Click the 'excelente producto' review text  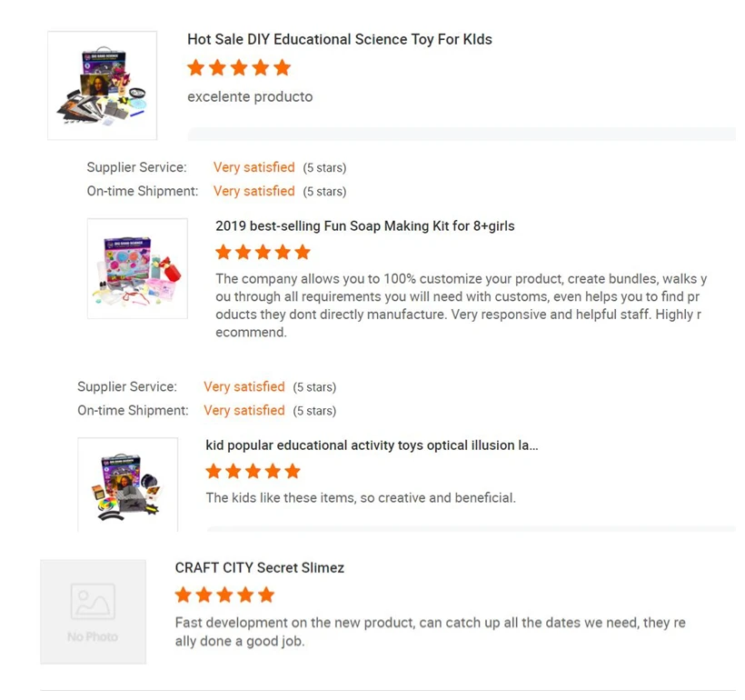250,96
